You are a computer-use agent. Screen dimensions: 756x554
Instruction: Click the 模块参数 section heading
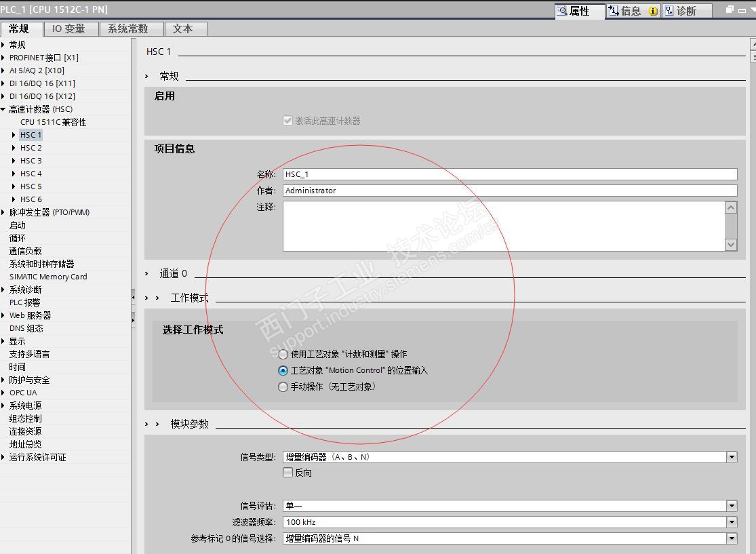tap(189, 424)
